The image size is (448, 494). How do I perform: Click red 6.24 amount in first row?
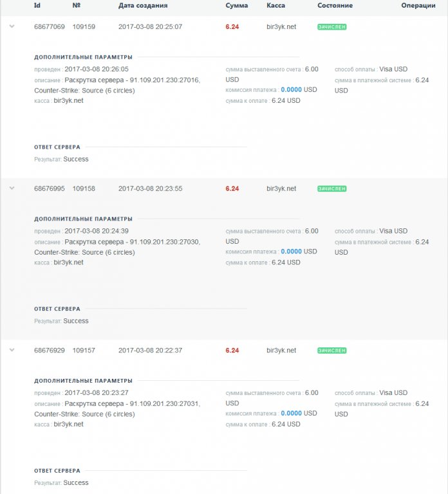point(232,27)
